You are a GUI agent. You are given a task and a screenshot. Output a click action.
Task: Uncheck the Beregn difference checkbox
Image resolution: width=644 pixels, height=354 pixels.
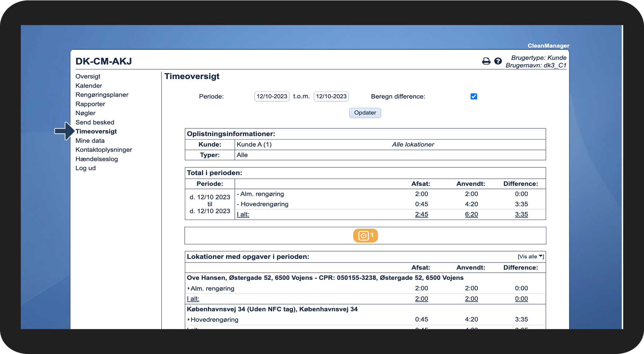click(x=474, y=97)
